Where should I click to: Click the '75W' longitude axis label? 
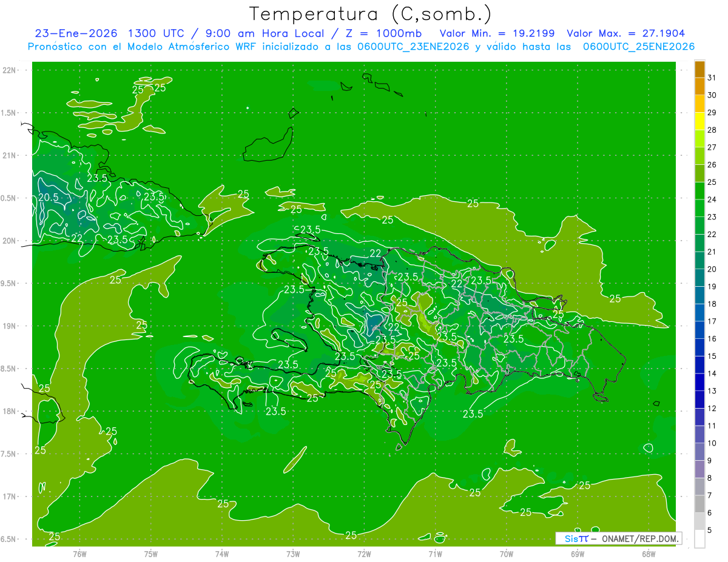(151, 554)
